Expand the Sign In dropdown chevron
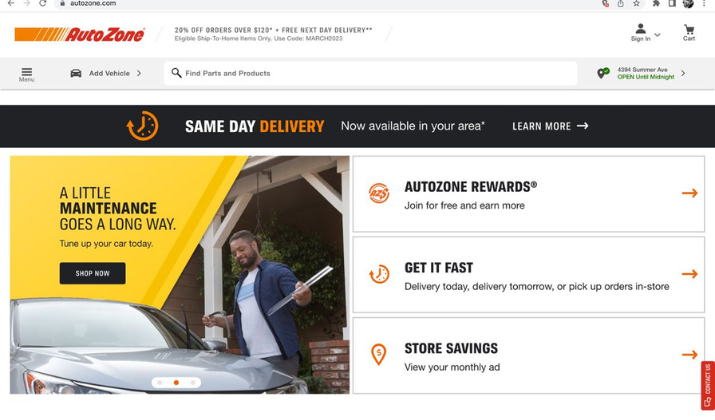The height and width of the screenshot is (420, 715). pyautogui.click(x=657, y=35)
